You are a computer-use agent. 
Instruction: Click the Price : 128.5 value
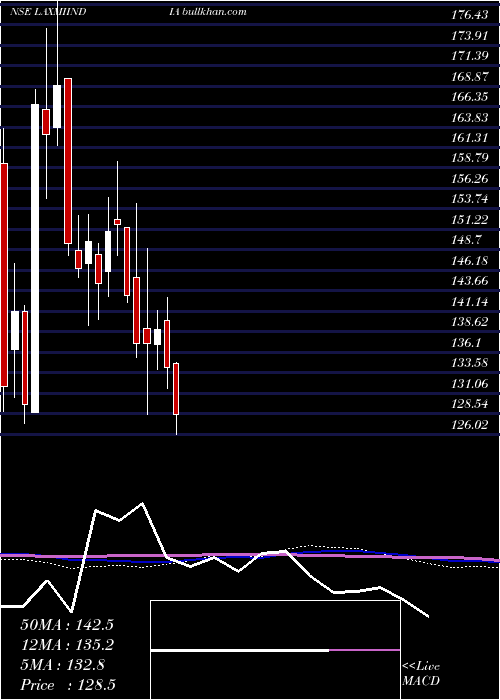68,685
